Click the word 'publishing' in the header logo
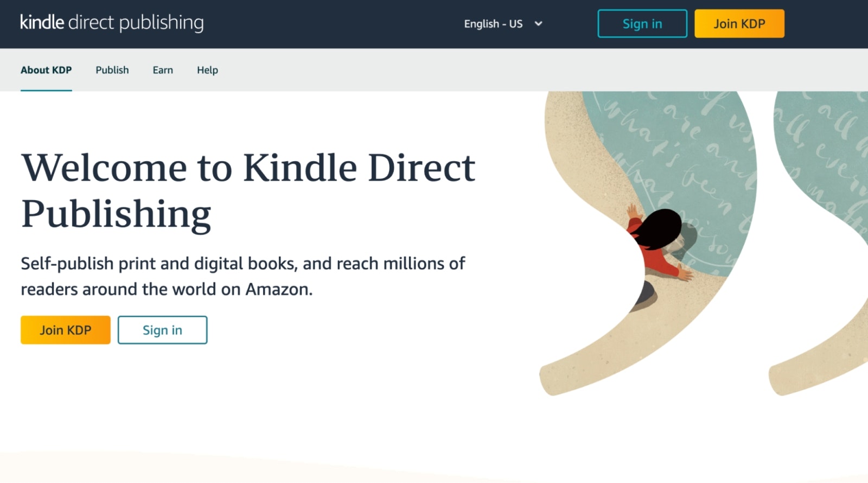 161,23
